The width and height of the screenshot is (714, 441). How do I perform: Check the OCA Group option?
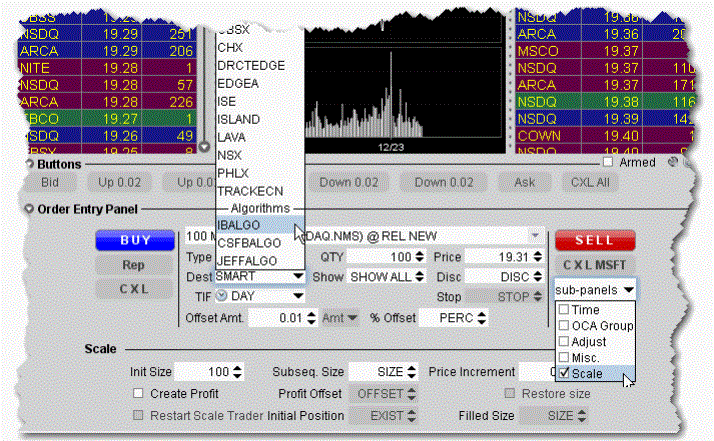(x=565, y=326)
